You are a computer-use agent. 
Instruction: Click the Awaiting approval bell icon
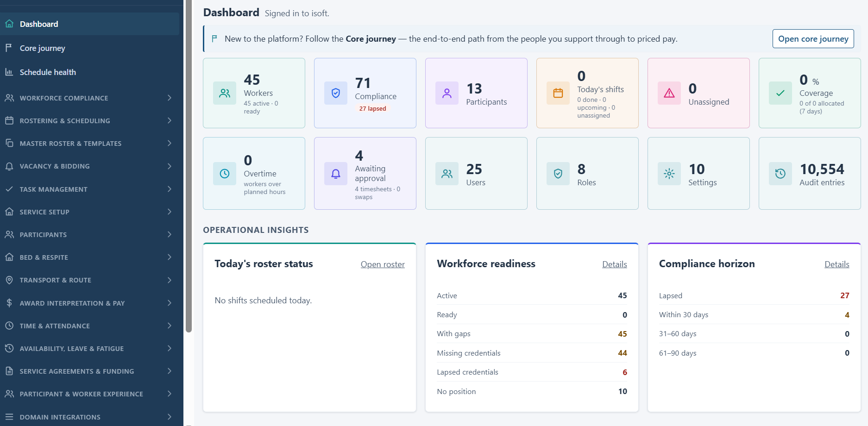336,174
